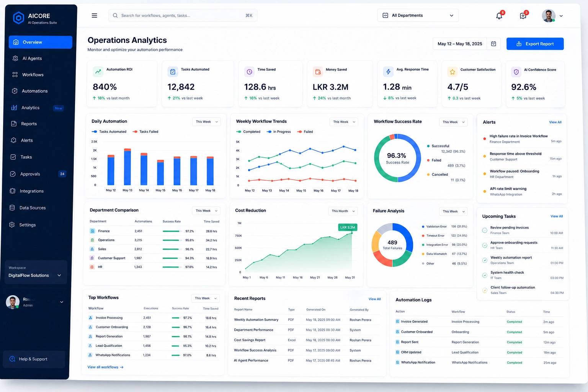The height and width of the screenshot is (392, 588).
Task: Click View All in Upcoming Tasks
Action: point(557,216)
